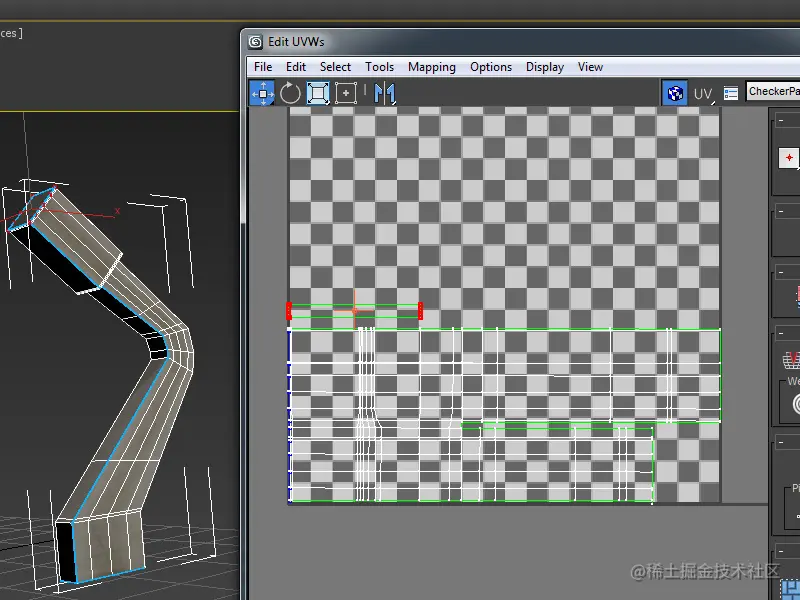Click the Edit UVWs title bar icon
Viewport: 800px width, 600px height.
click(x=255, y=42)
